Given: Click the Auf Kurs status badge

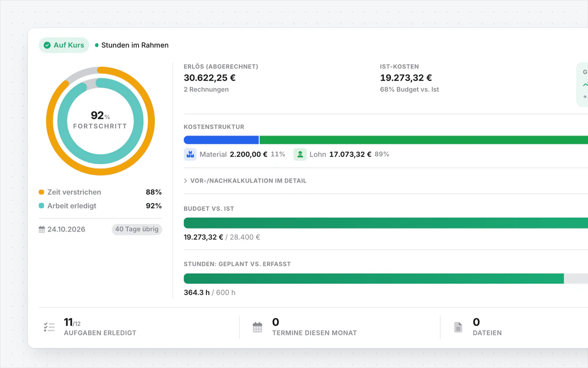Looking at the screenshot, I should pyautogui.click(x=64, y=45).
